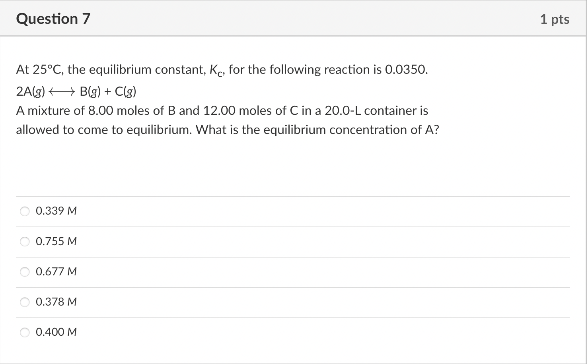Click the 1 pts label
Image resolution: width=588 pixels, height=364 pixels.
coord(555,18)
